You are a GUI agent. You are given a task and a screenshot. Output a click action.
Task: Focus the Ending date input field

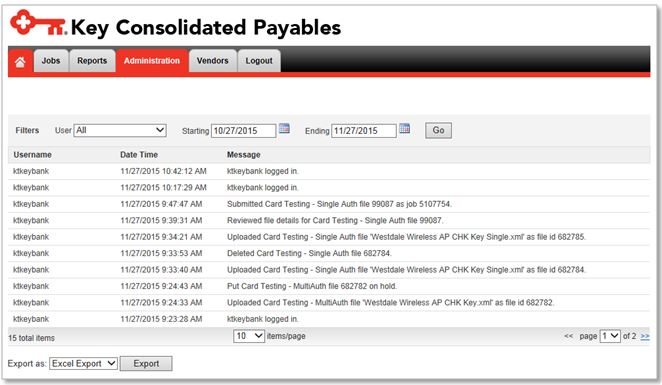(364, 131)
